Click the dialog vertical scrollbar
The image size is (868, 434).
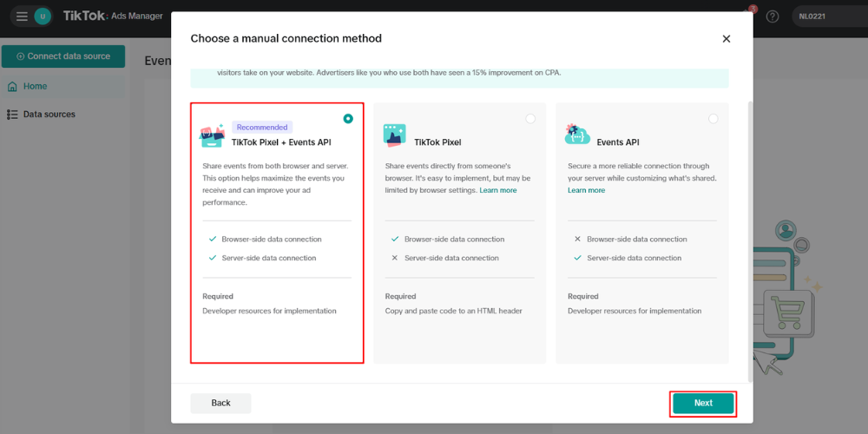pos(750,240)
